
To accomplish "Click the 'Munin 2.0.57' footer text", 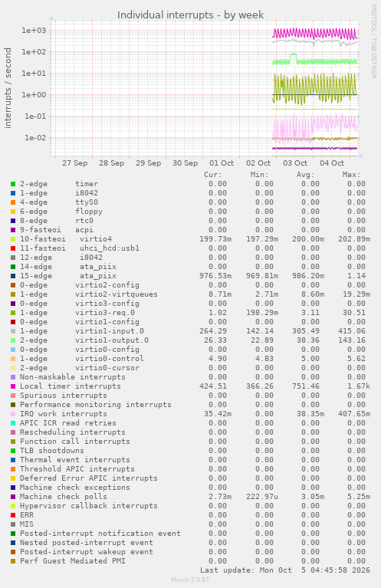I will [x=190, y=580].
